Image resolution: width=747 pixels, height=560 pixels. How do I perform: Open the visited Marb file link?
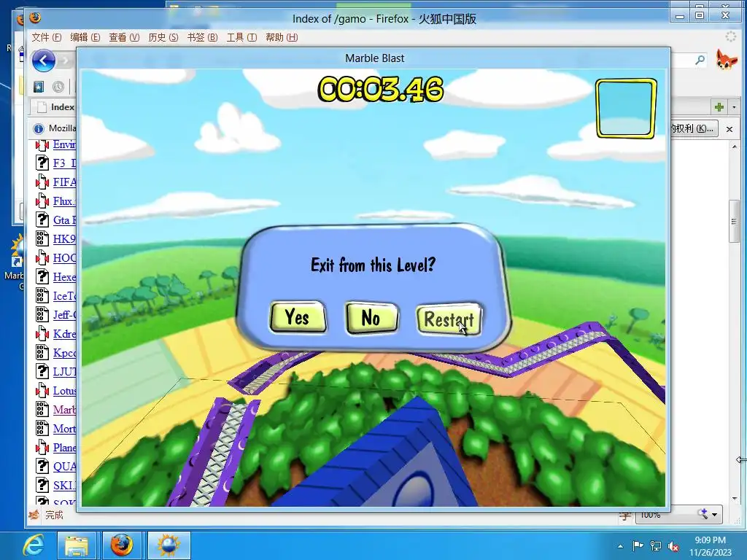click(64, 410)
